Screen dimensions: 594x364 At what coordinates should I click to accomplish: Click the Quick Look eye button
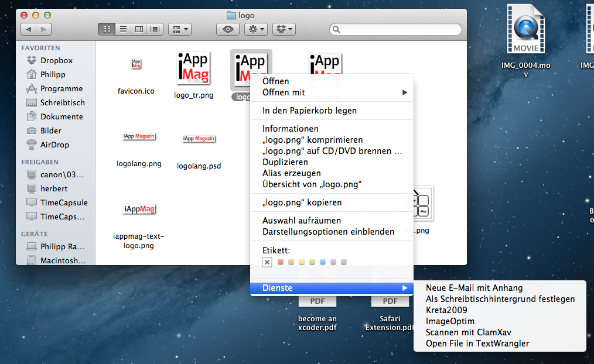tap(228, 29)
